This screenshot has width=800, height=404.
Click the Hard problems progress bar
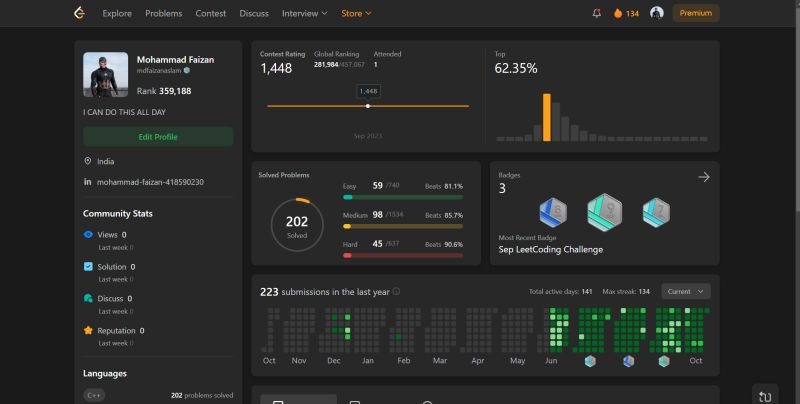pos(403,255)
